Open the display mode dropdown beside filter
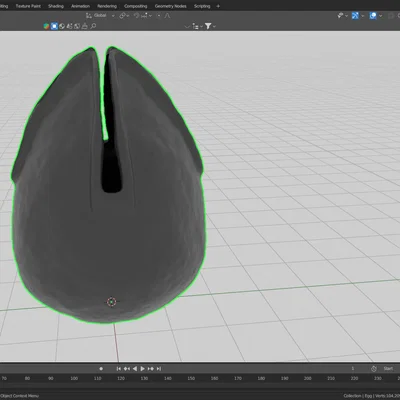 [197, 26]
